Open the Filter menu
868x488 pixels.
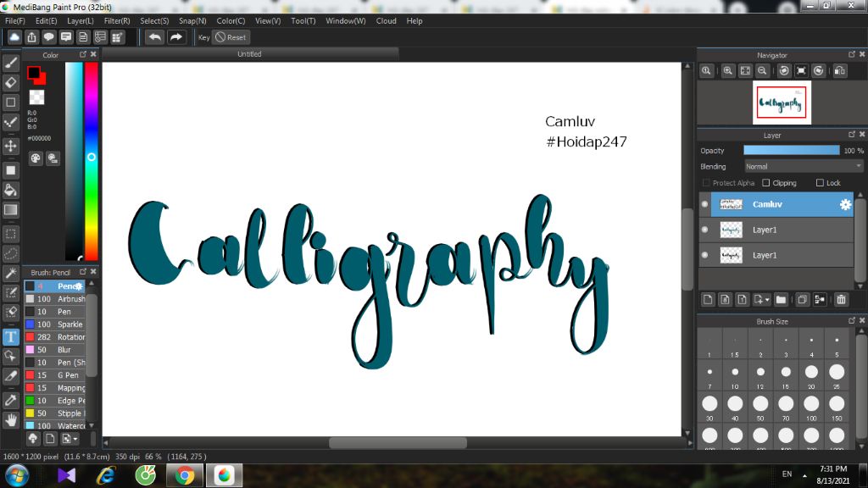[x=117, y=21]
